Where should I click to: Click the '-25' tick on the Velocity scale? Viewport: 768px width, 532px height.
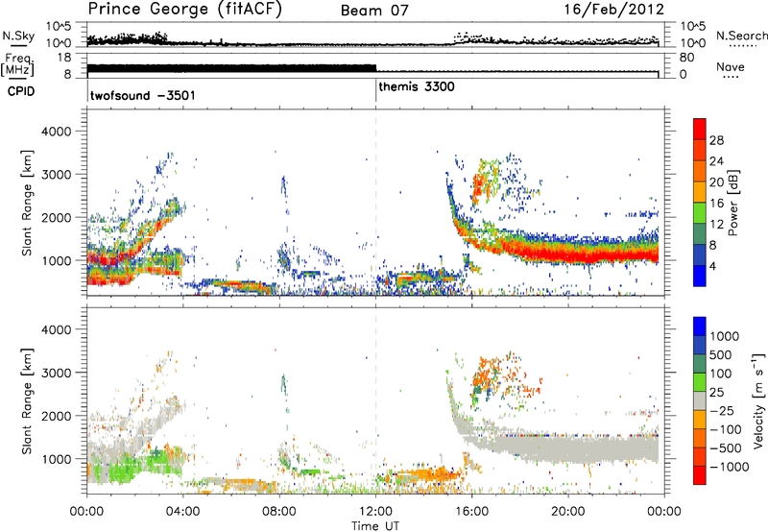pos(723,411)
